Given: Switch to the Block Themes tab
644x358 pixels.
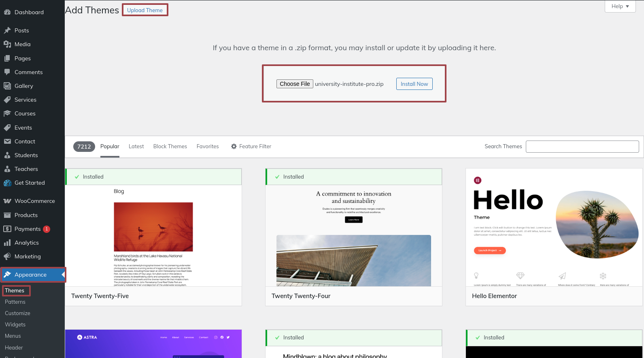Looking at the screenshot, I should point(170,147).
